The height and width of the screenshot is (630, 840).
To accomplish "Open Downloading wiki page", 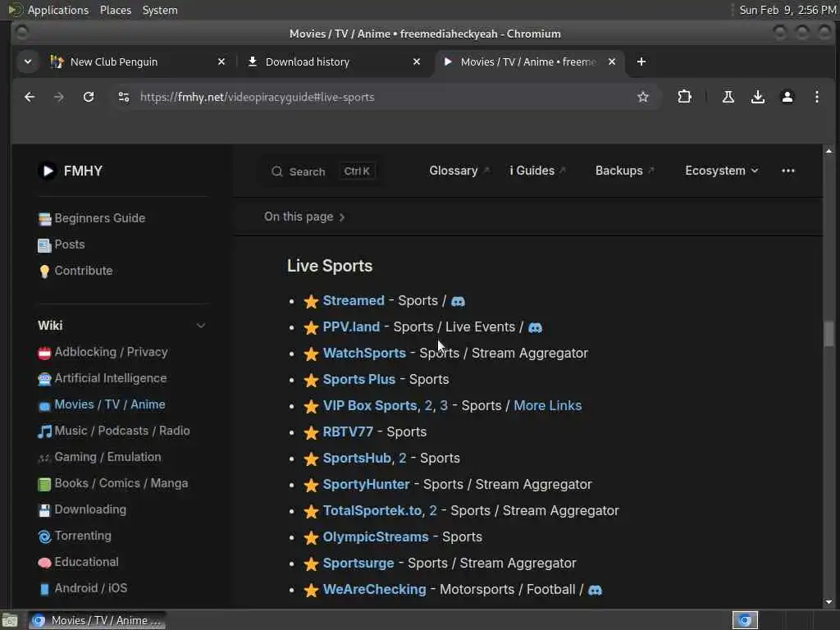I will tap(83, 509).
